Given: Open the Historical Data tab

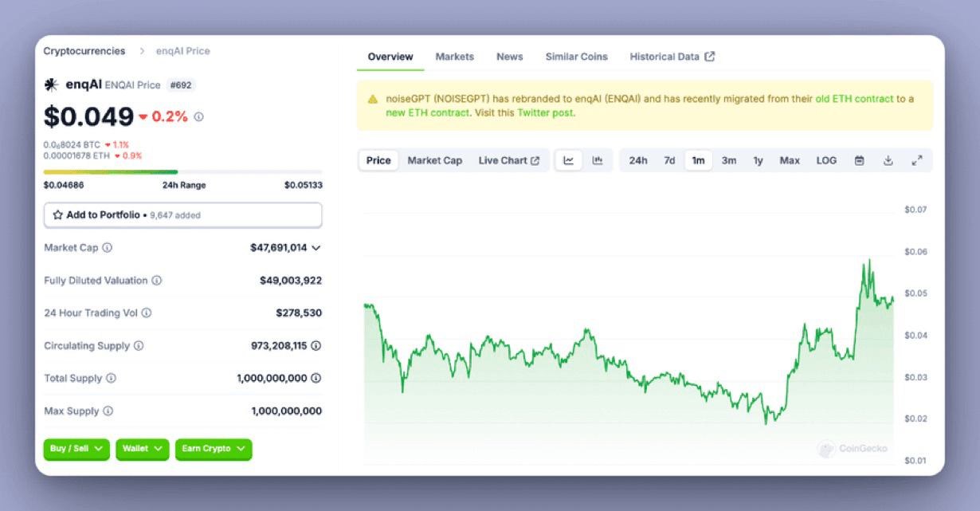Looking at the screenshot, I should (672, 57).
